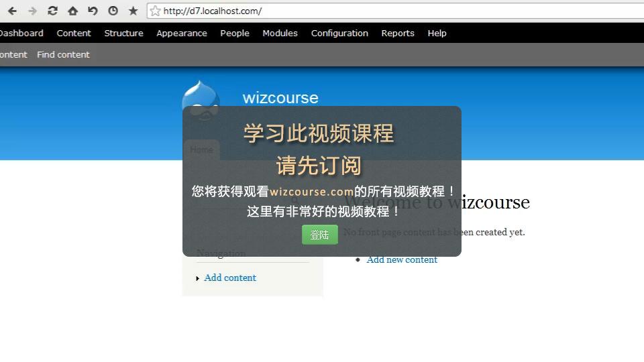Click the popup heading 学习此视频课程
Viewport: 644px width, 362px height.
click(319, 133)
